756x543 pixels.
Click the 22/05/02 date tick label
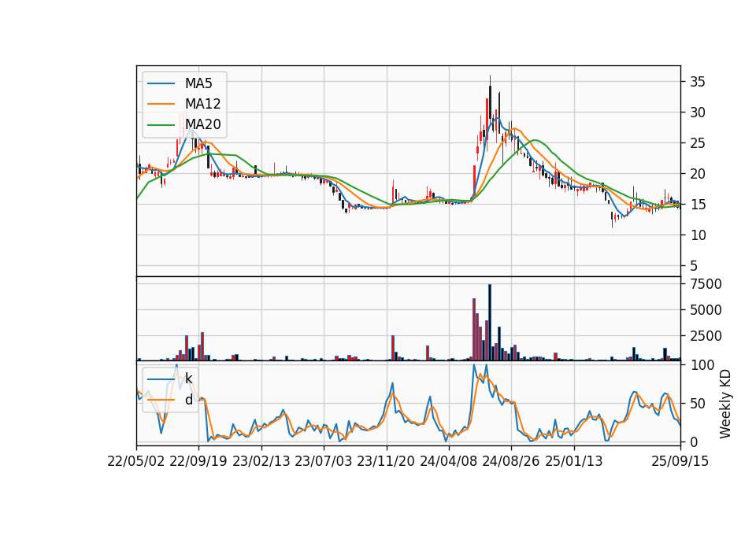pyautogui.click(x=136, y=461)
